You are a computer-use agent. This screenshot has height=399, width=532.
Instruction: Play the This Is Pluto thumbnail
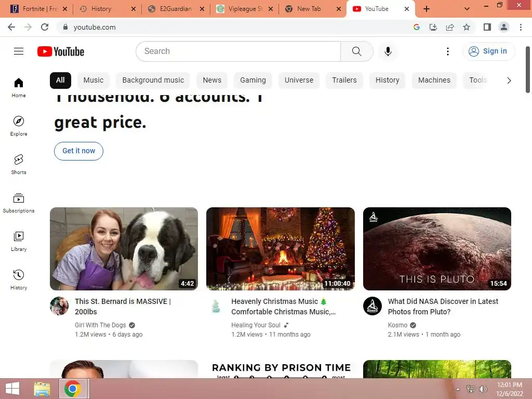point(437,249)
